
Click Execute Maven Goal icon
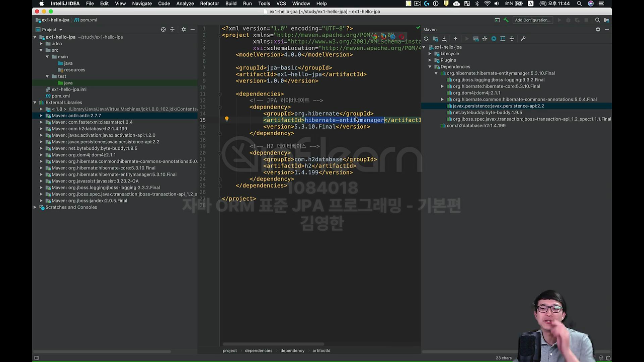tap(476, 39)
